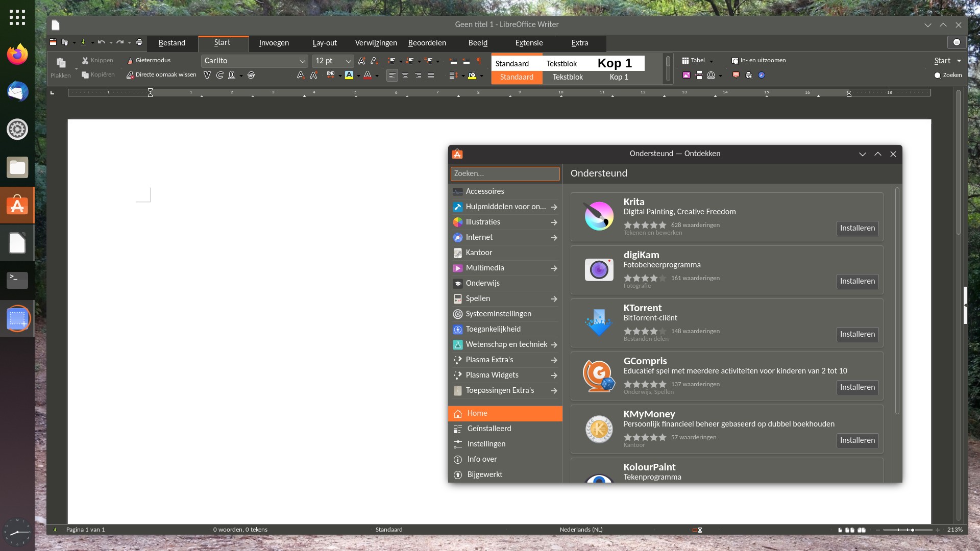Toggle italic formatting in Writer
The image size is (980, 551).
[220, 75]
